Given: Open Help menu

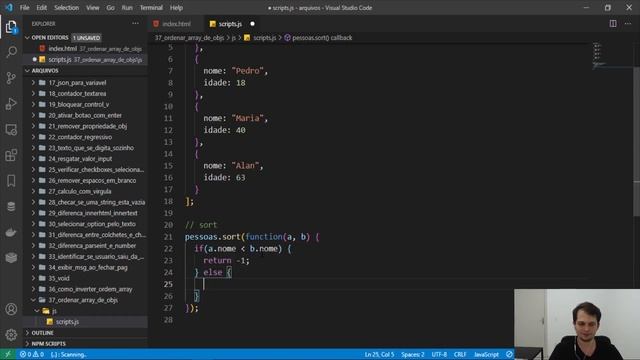Looking at the screenshot, I should pos(176,7).
